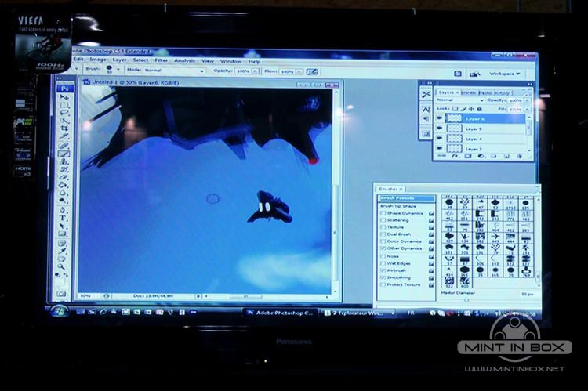588x391 pixels.
Task: Hide Layer 6 with its eye icon
Action: 440,118
